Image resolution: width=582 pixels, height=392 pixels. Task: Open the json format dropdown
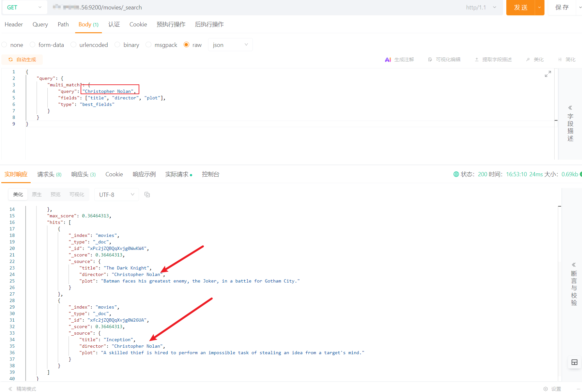[x=230, y=45]
